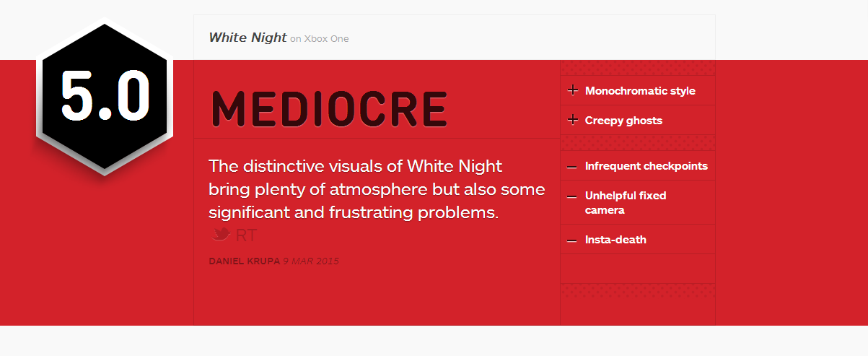Screen dimensions: 868x356
Task: Click the minus icon beside Insta-death
Action: click(572, 240)
